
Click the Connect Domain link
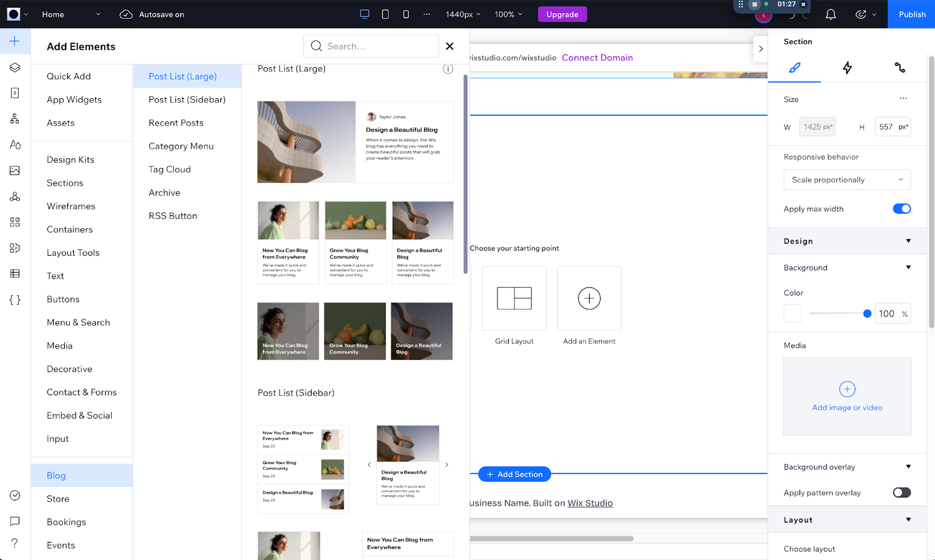[597, 57]
